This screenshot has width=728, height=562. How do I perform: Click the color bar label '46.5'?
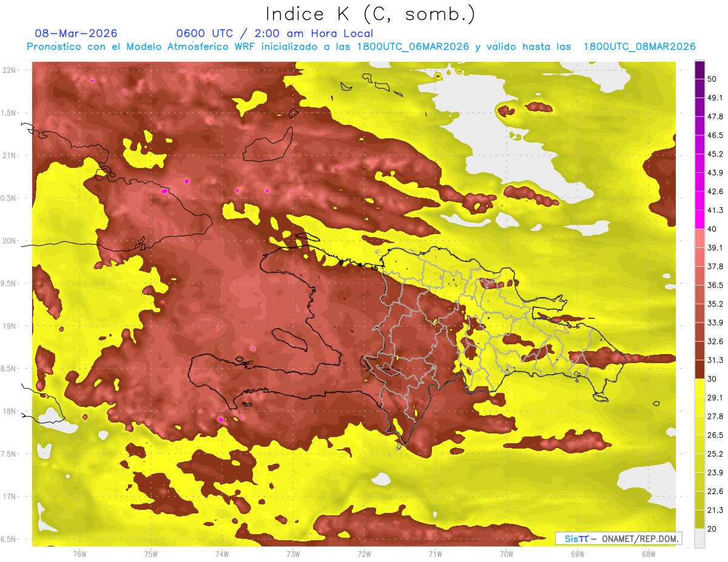(x=715, y=135)
